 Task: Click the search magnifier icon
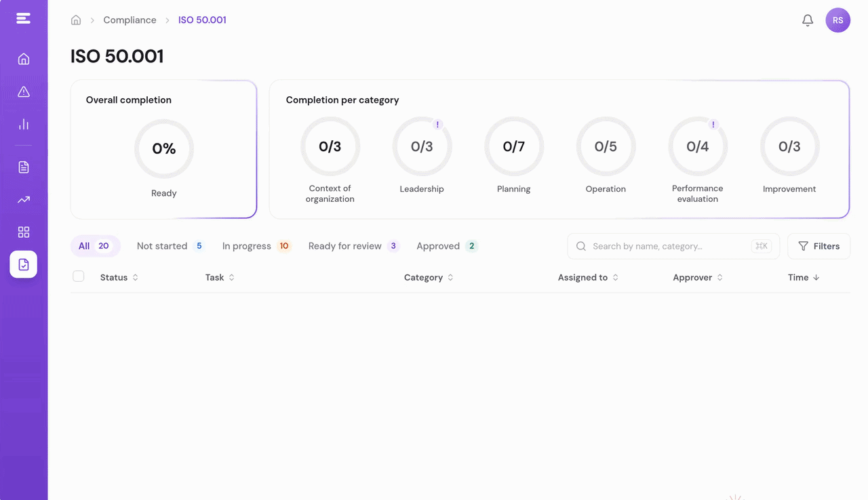[x=581, y=247]
